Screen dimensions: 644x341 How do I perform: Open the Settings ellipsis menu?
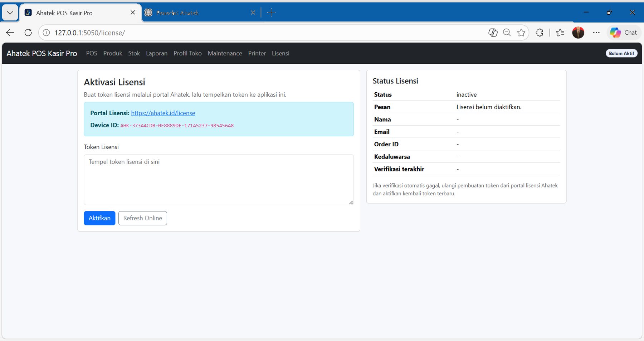[596, 33]
